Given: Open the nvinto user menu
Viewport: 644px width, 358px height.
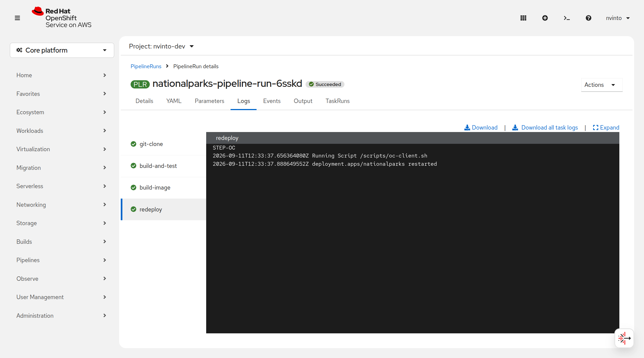Looking at the screenshot, I should (618, 18).
